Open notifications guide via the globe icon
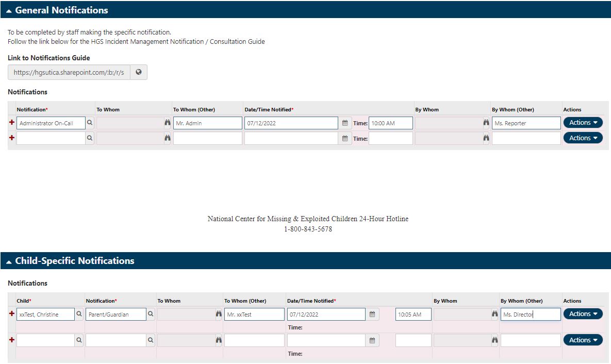 pos(139,72)
